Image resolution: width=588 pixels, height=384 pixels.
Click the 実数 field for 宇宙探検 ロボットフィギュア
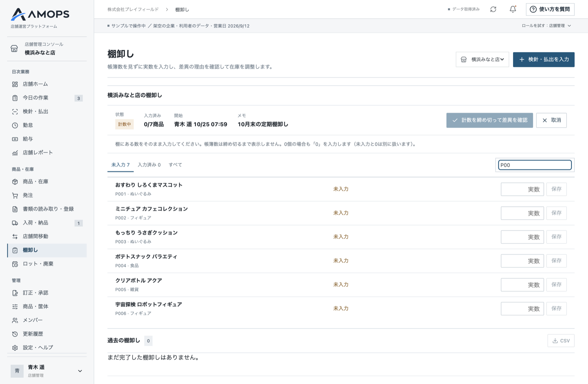coord(522,309)
